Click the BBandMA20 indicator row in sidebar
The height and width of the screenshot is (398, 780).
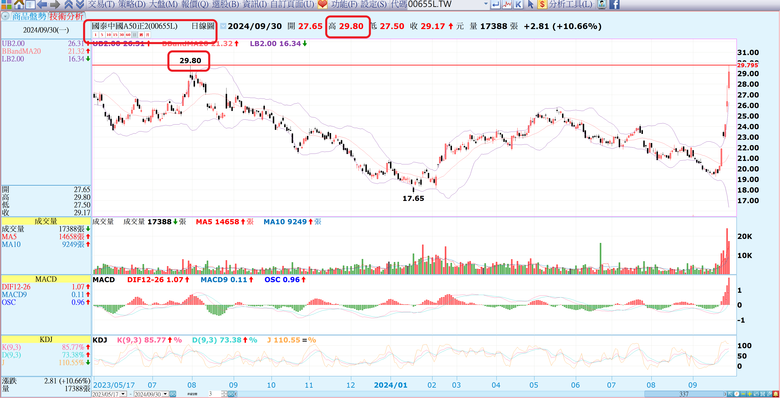[45, 51]
